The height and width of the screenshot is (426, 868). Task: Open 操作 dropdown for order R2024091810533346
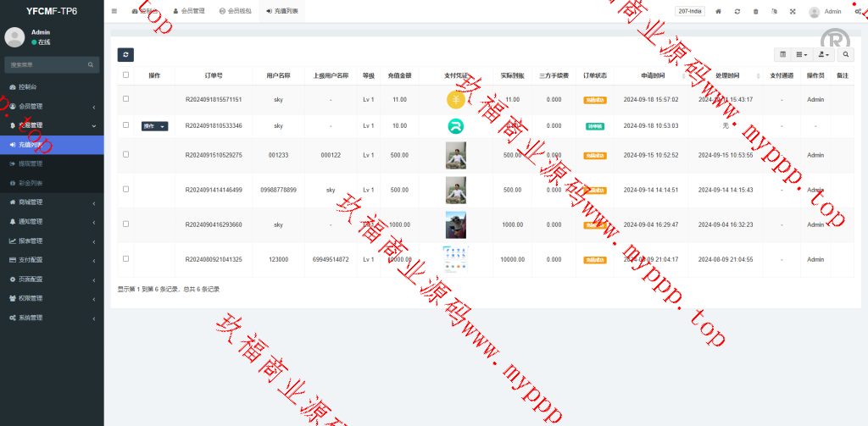pos(154,126)
